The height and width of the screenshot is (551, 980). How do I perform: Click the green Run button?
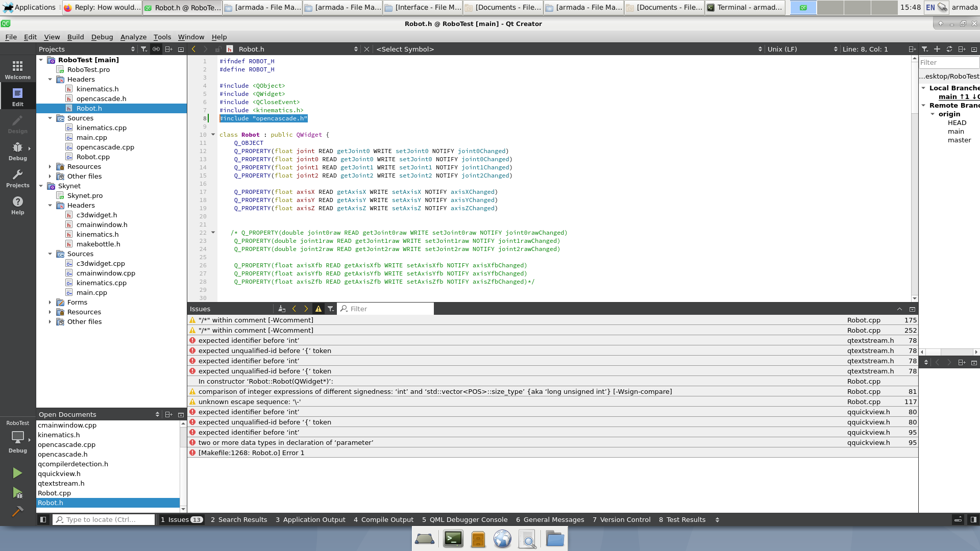pyautogui.click(x=17, y=473)
